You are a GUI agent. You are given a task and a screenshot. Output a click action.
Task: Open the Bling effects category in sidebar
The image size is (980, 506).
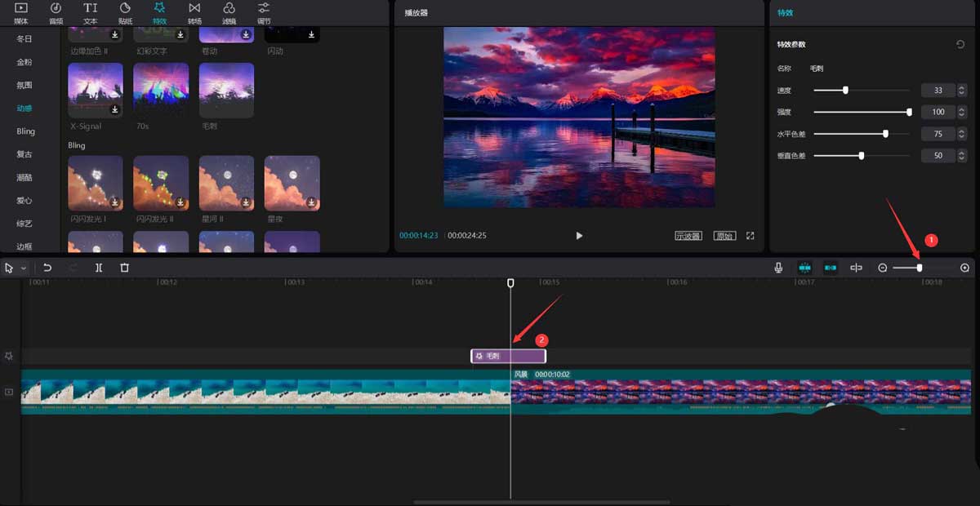25,131
